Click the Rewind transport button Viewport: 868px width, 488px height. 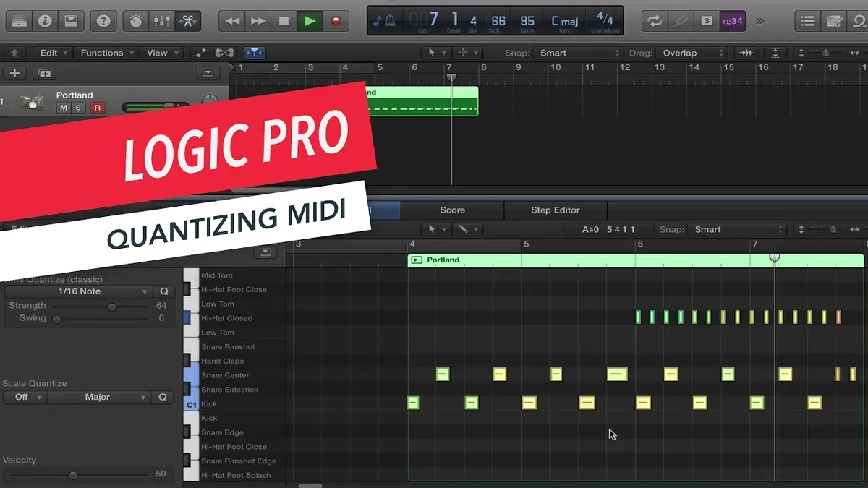click(x=231, y=21)
